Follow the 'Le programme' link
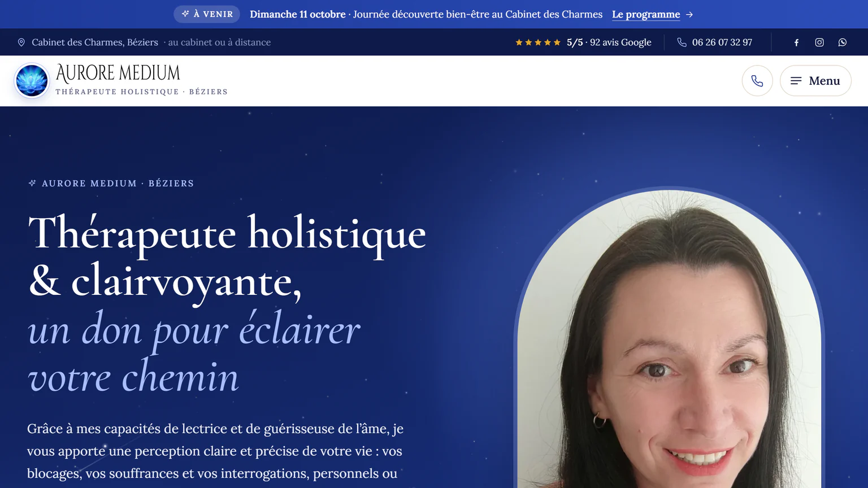The image size is (868, 488). tap(646, 15)
